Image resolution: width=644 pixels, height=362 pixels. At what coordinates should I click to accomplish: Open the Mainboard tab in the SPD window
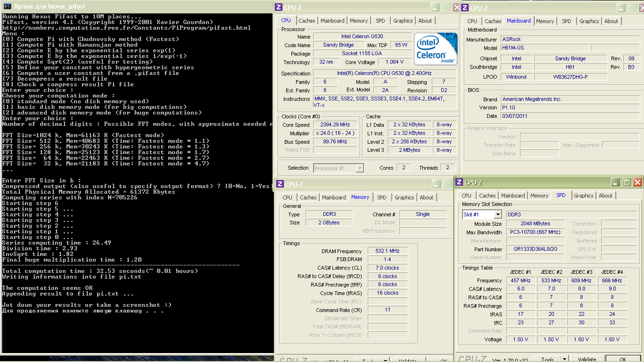513,196
